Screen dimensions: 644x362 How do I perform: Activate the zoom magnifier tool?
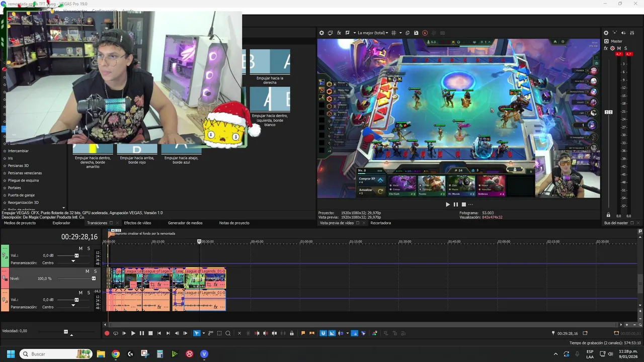tap(228, 333)
